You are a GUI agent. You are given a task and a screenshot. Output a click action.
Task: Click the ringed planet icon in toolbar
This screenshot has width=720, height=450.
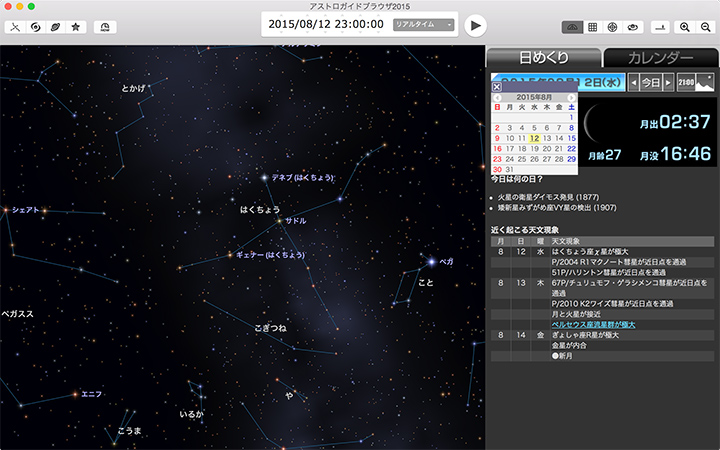coord(55,26)
